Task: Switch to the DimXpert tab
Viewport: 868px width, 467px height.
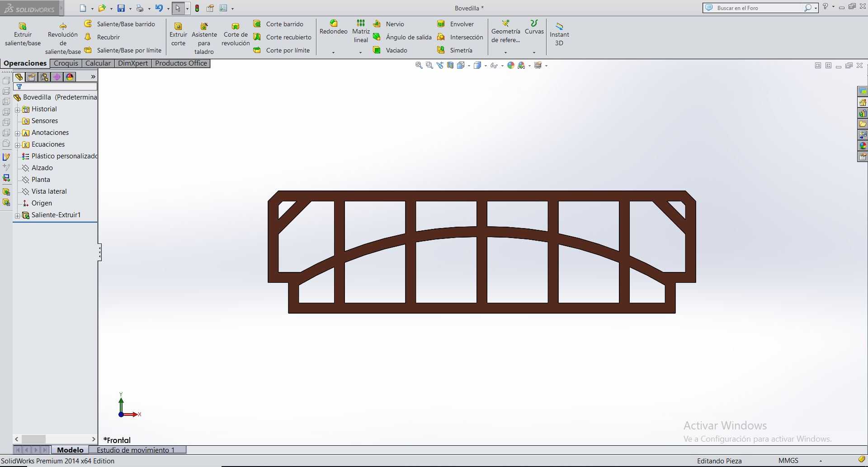Action: 133,63
